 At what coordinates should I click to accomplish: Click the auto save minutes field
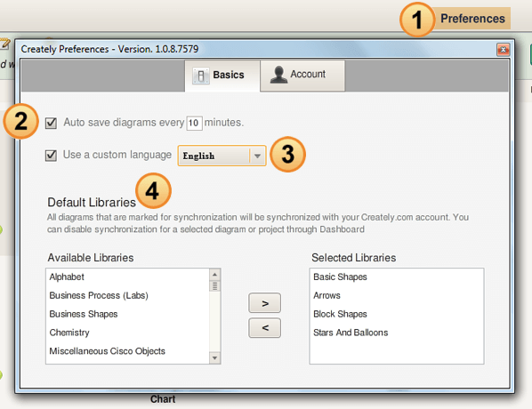(x=194, y=123)
